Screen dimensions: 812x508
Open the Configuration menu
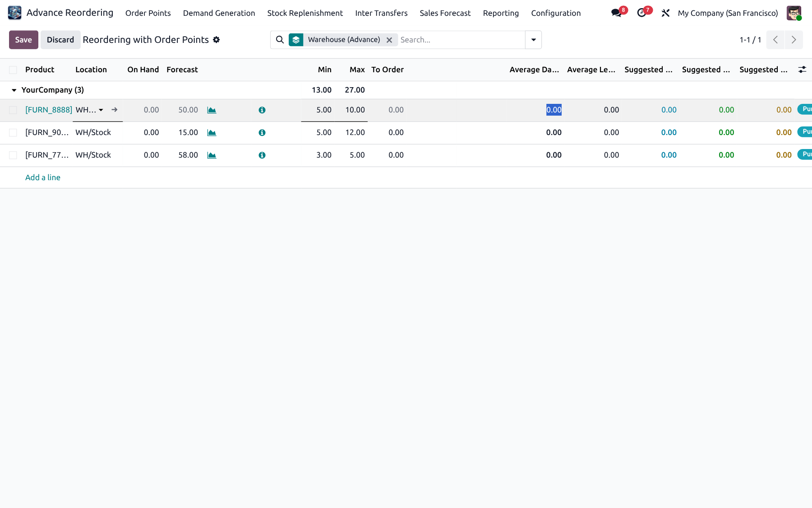556,13
